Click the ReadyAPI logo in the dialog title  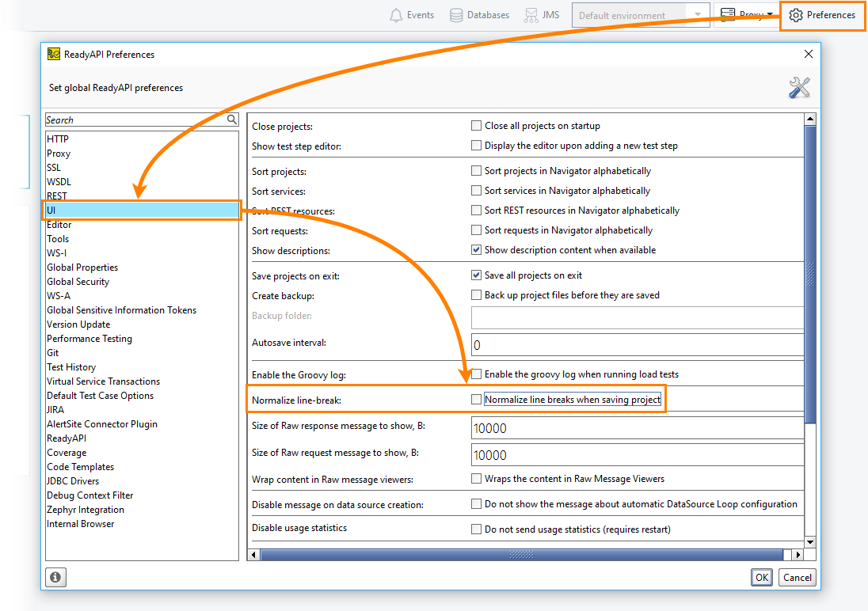click(54, 54)
